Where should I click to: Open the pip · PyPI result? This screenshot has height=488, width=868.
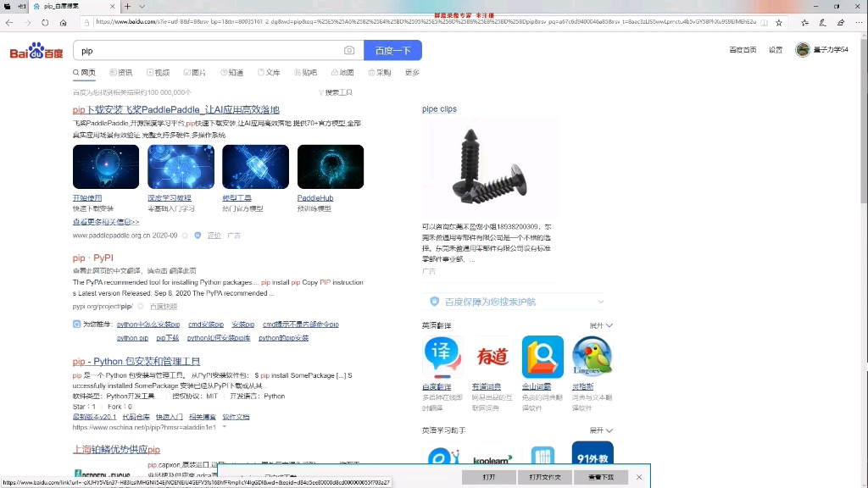click(93, 258)
